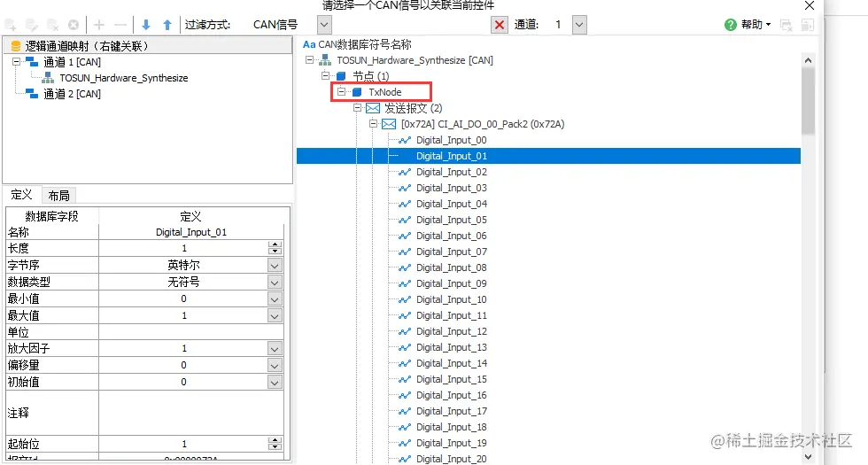Image resolution: width=868 pixels, height=465 pixels.
Task: Click the signal tree scrollbar down arrow
Action: click(808, 457)
